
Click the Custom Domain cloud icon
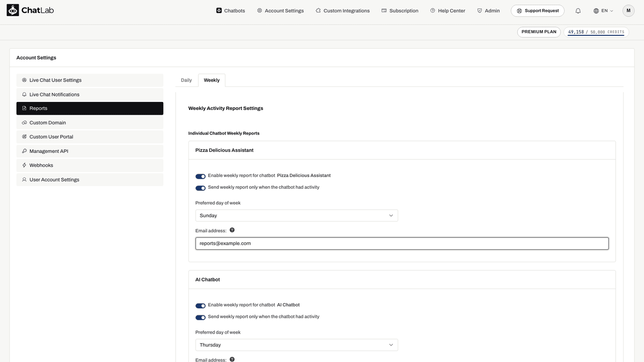pos(24,123)
